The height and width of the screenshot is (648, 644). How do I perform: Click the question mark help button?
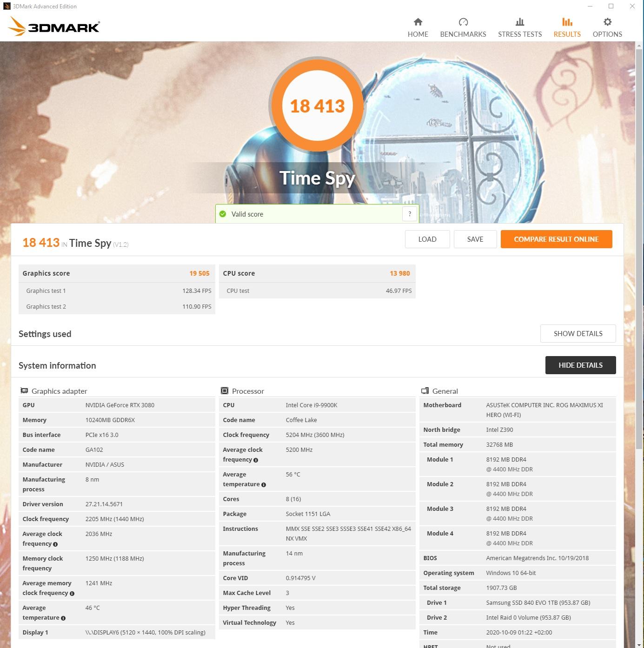[x=410, y=214]
